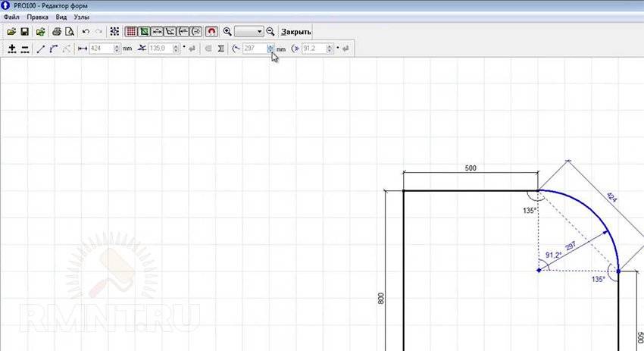The image size is (644, 351).
Task: Open the zoom level dropdown
Action: (260, 32)
